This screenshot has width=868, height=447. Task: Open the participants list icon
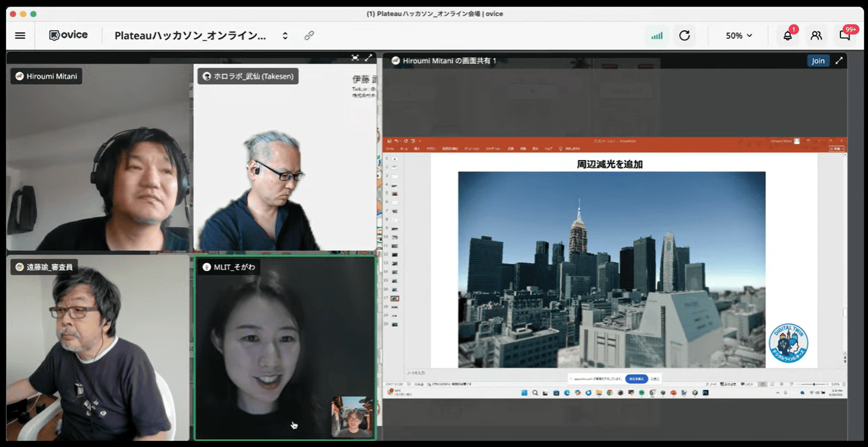click(x=816, y=36)
